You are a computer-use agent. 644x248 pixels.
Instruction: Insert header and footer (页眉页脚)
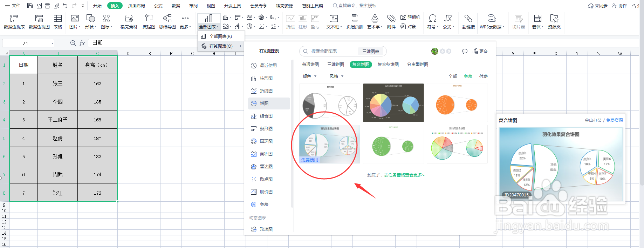pos(355,22)
